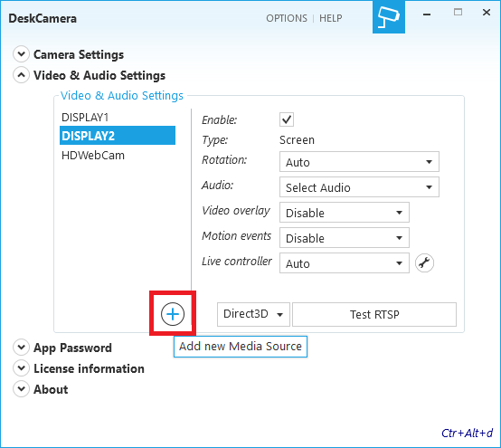
Task: Collapse the Video & Audio Settings section
Action: pos(21,75)
